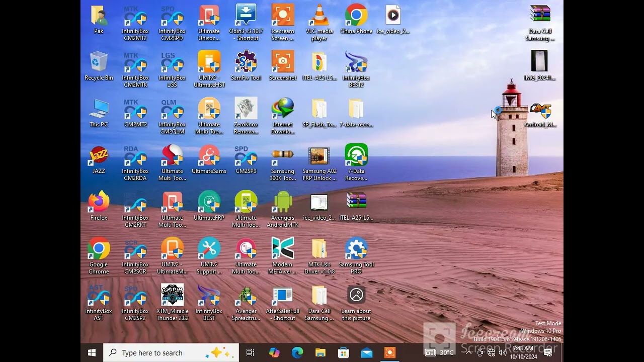The height and width of the screenshot is (362, 644).
Task: Open the InfinityBox BEST2 shortcut
Action: pyautogui.click(x=356, y=62)
